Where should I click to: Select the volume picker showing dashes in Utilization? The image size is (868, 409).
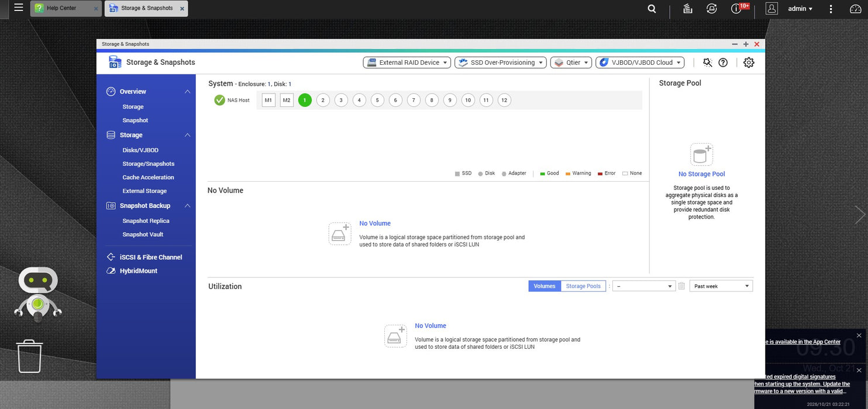tap(644, 286)
